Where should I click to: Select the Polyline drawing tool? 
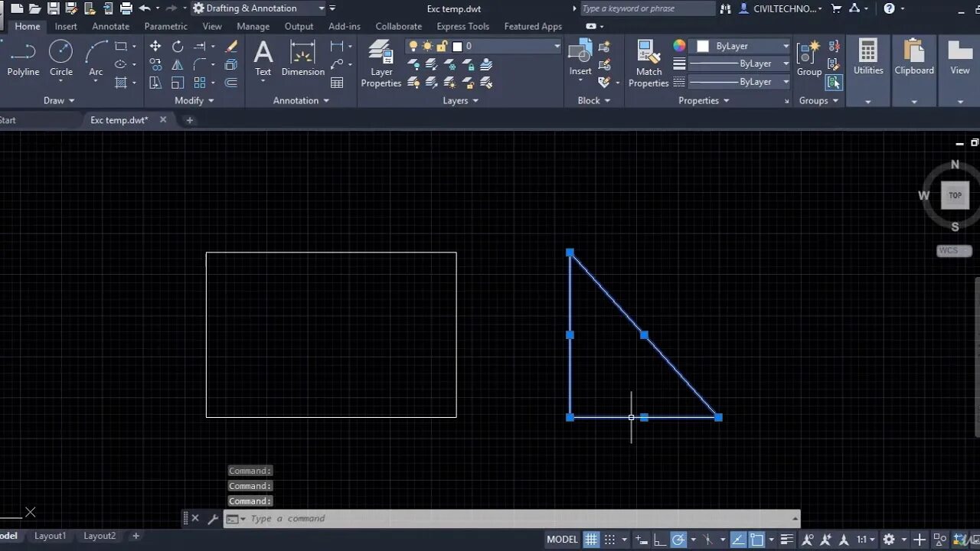[23, 59]
